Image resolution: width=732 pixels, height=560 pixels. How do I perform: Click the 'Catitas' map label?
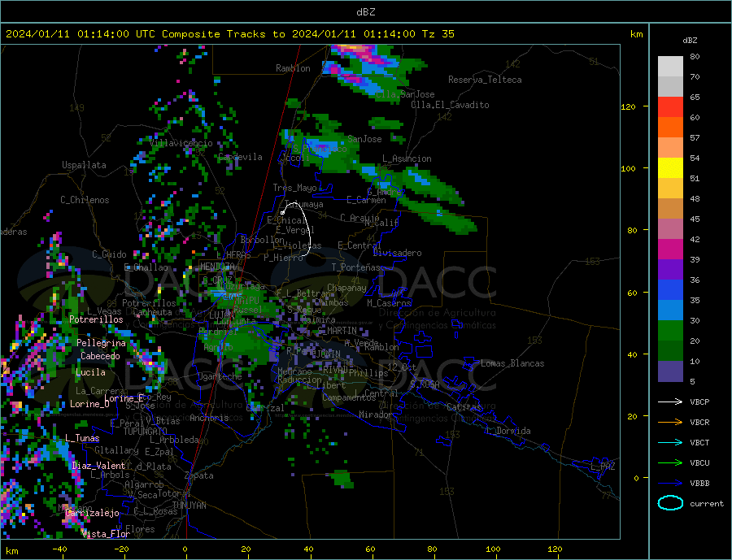tap(463, 407)
